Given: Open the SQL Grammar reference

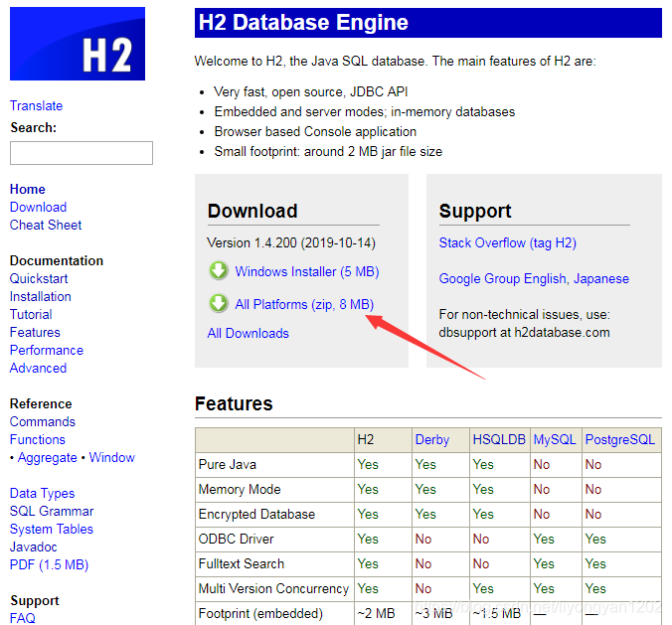Looking at the screenshot, I should tap(52, 511).
